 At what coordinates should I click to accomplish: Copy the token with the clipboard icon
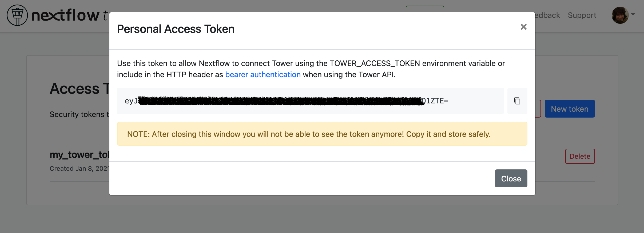pos(517,101)
